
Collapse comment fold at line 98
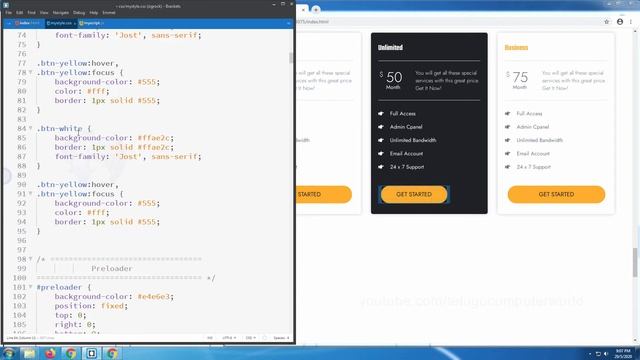[x=31, y=259]
